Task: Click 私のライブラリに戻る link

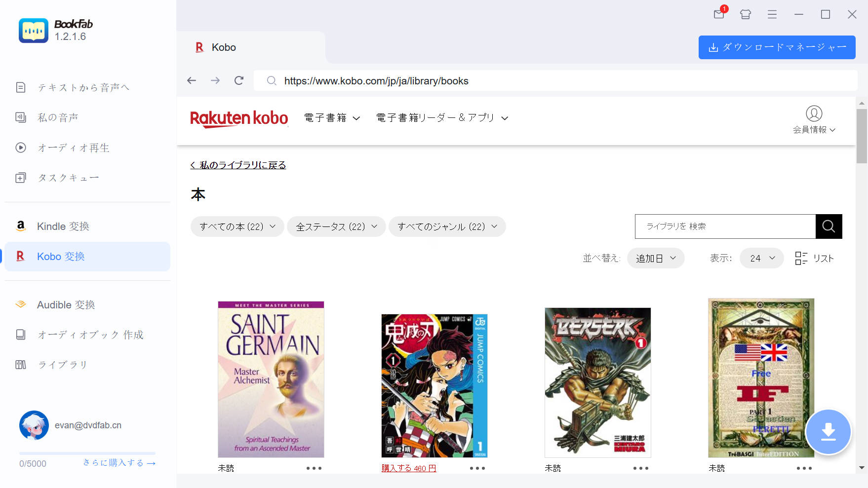Action: coord(238,165)
